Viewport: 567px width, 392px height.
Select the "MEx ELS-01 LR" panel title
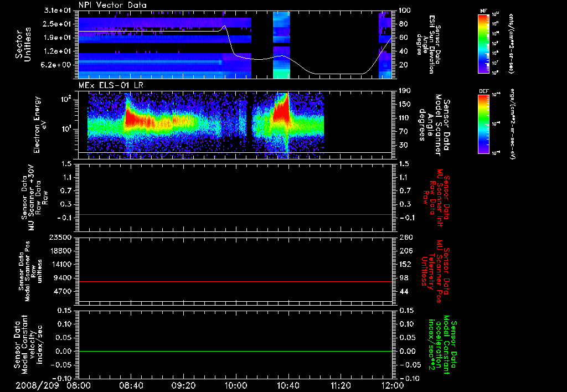click(111, 86)
